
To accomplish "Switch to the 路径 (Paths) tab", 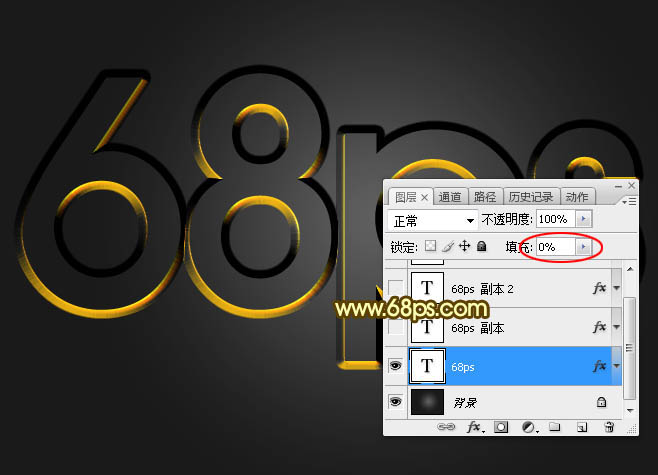I will click(x=485, y=197).
